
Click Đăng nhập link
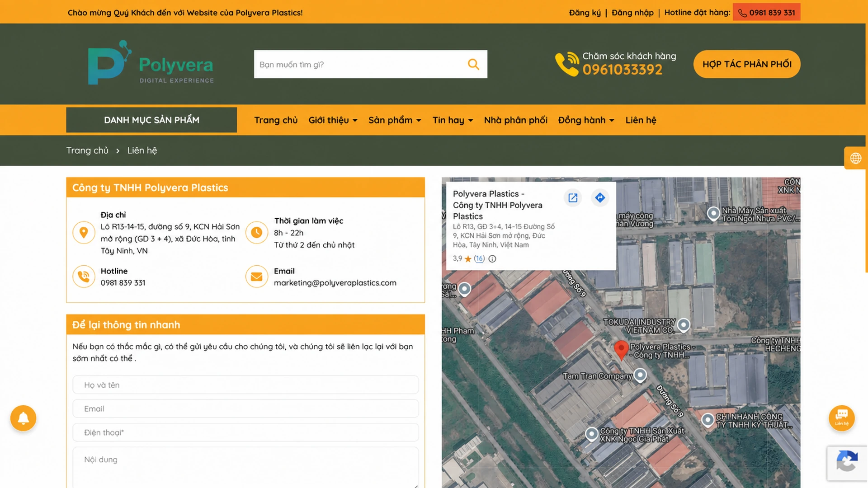click(x=632, y=13)
